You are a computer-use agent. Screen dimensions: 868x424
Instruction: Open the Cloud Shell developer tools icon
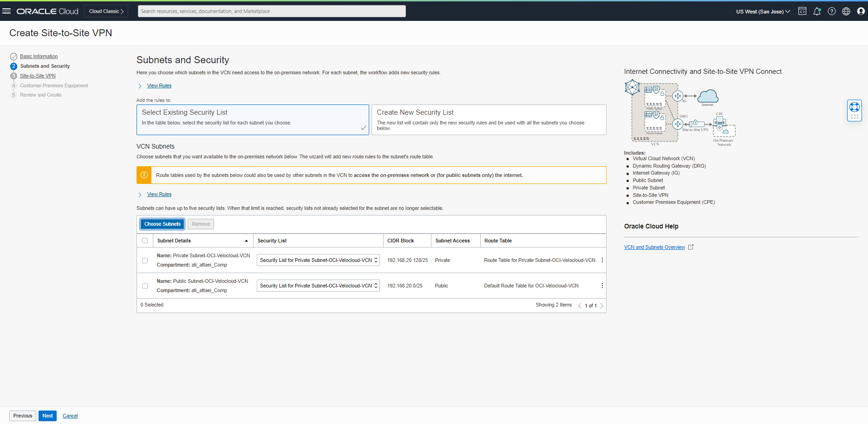pos(802,11)
